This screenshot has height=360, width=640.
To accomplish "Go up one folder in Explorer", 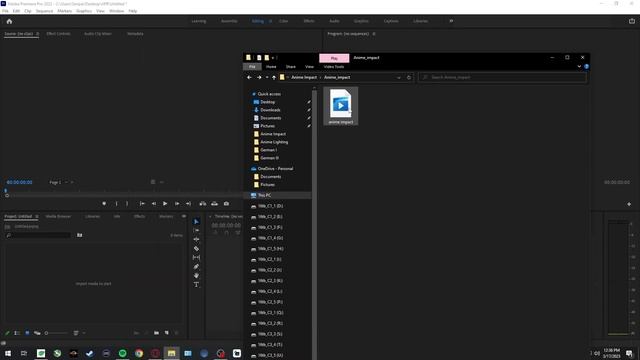I will tap(274, 78).
